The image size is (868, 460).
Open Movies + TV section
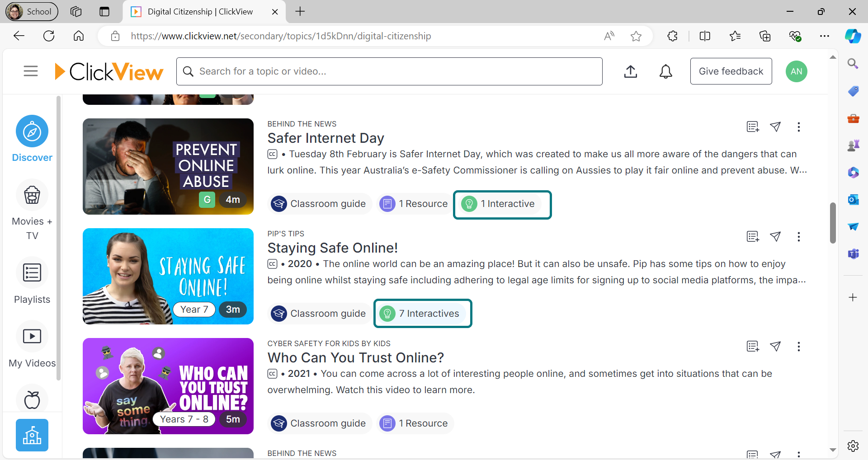[32, 210]
